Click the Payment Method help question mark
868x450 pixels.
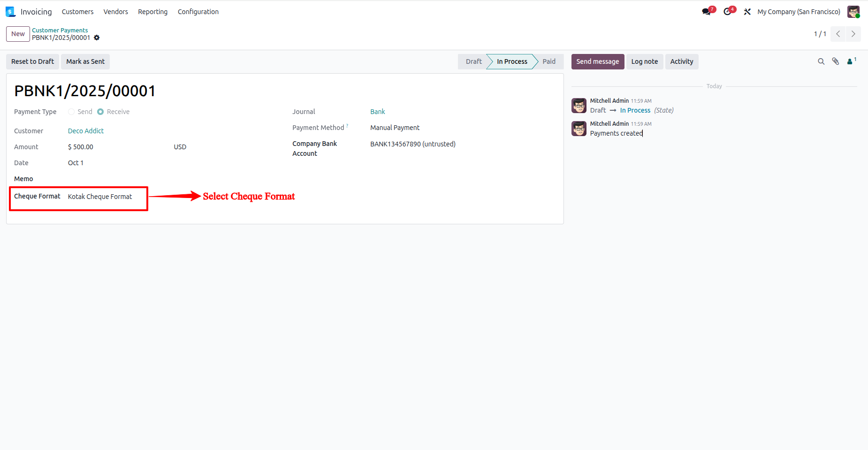[347, 126]
